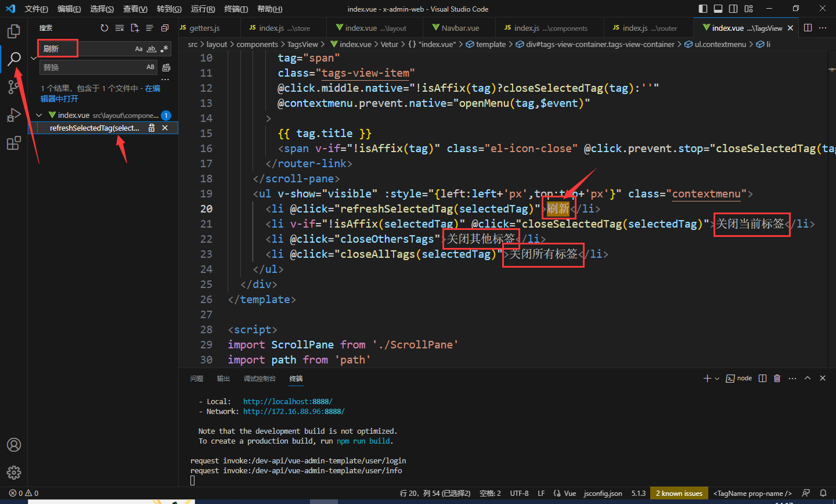Toggle primary side bar visibility

(703, 9)
